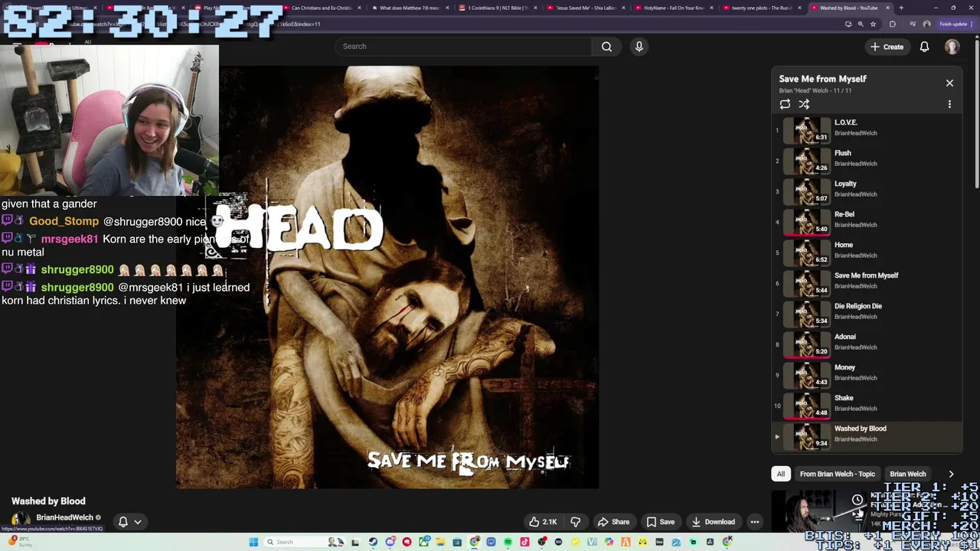Expand subscription notification dropdown arrow
The height and width of the screenshot is (551, 980).
(x=138, y=522)
